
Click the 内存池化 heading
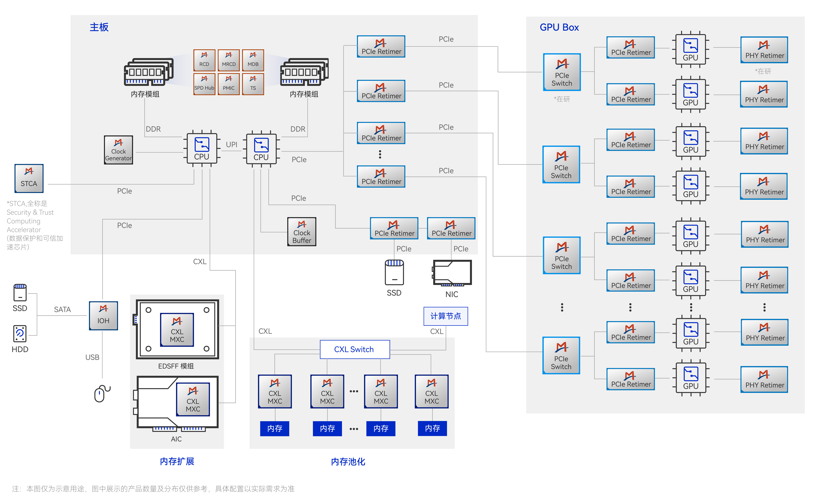pos(348,462)
